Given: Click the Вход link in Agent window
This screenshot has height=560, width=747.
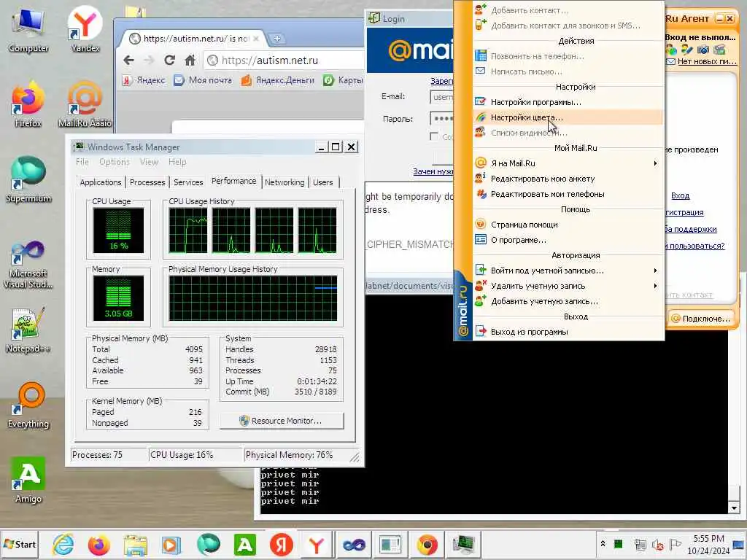Looking at the screenshot, I should coord(680,195).
